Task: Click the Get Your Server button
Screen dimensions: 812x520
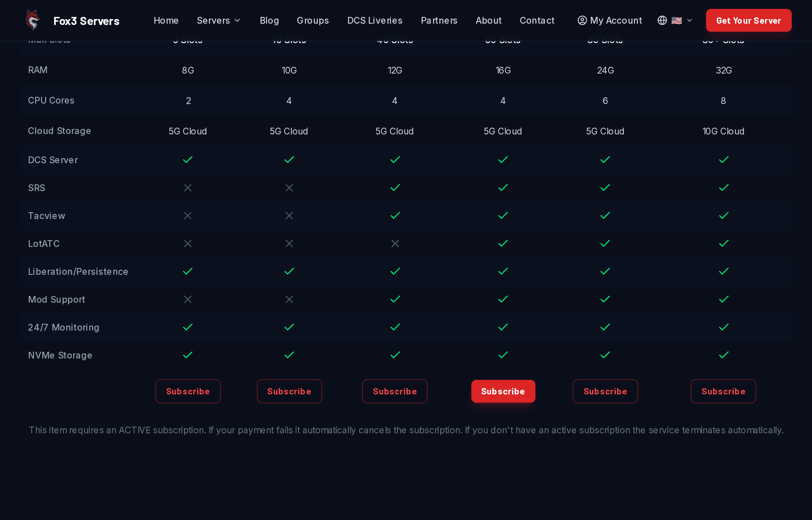Action: click(x=749, y=20)
